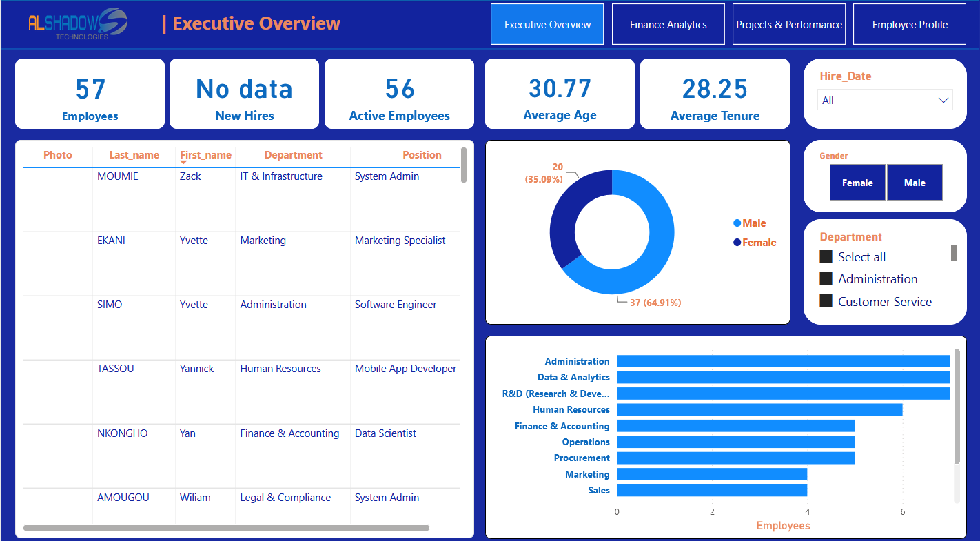Click the IT & Infrastructure department cell
Viewport: 980px width, 541px height.
pos(281,176)
